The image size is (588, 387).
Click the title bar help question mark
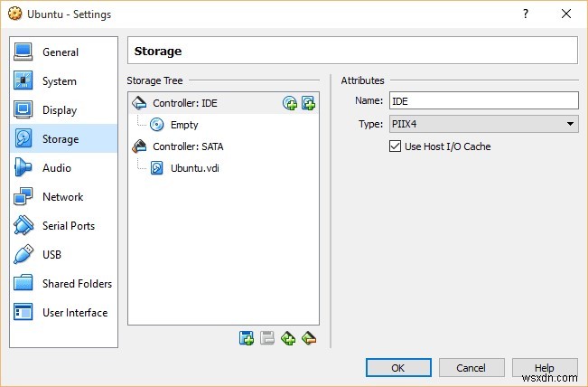click(526, 14)
